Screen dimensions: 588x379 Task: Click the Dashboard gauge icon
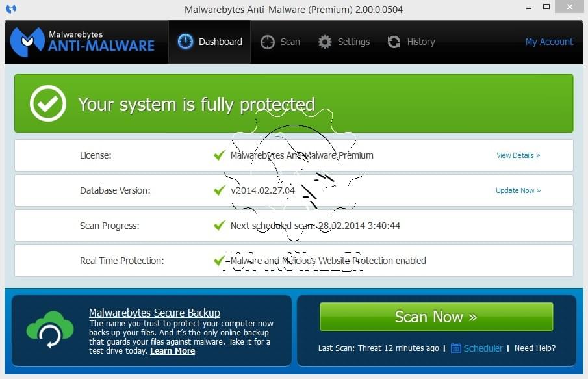(x=185, y=42)
